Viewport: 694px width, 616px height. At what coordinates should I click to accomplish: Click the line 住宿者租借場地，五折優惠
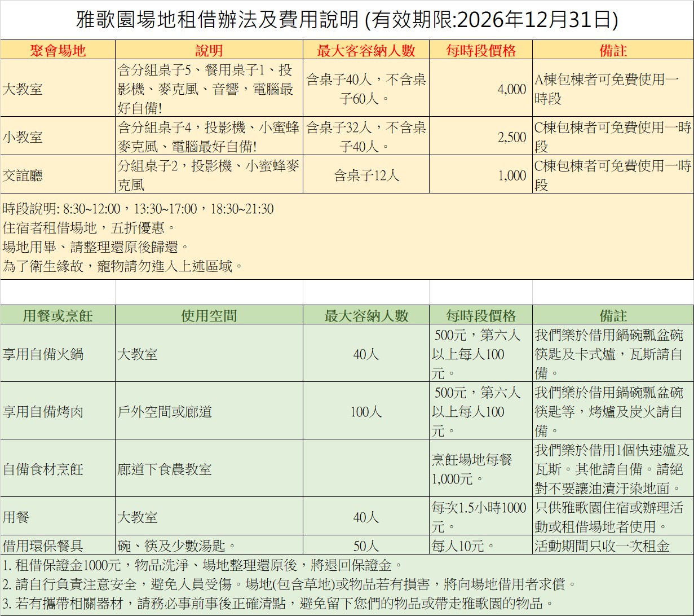(x=89, y=228)
